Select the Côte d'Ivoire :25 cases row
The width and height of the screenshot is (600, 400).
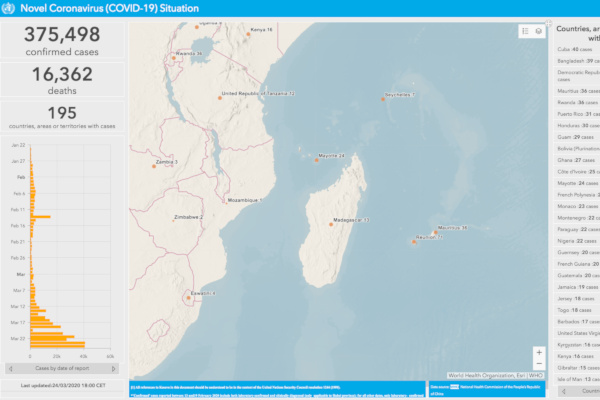click(x=577, y=172)
